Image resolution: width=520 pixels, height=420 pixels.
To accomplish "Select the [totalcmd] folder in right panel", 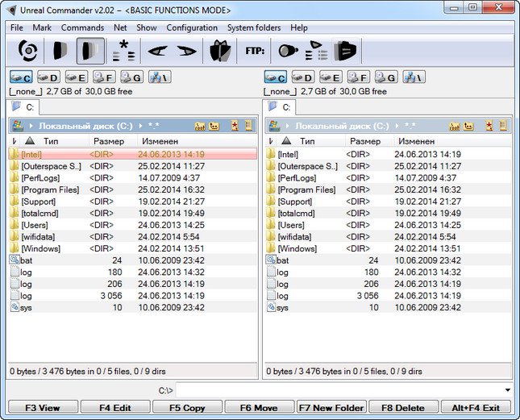I will 389,213.
